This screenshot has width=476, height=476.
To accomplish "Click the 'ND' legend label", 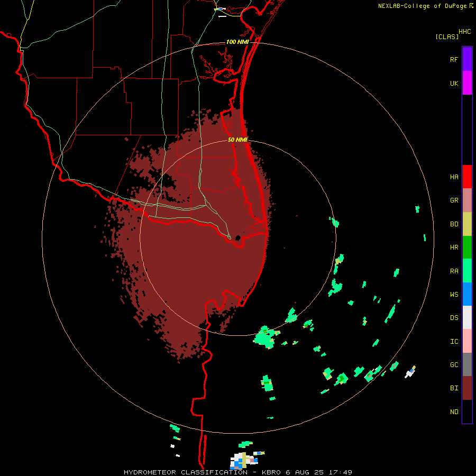I will point(454,412).
